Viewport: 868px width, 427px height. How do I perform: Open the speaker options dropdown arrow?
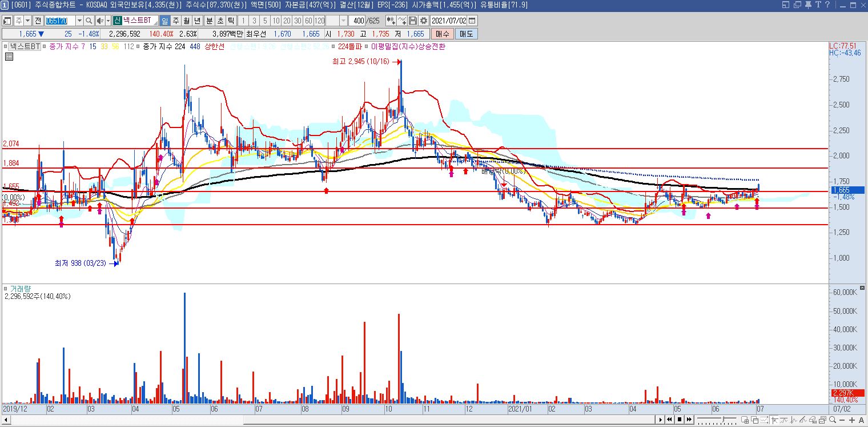click(108, 21)
